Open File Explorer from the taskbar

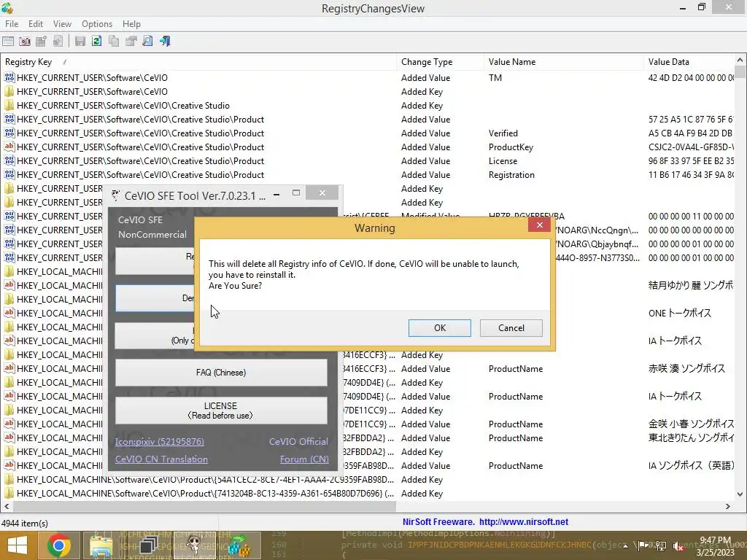pos(101,545)
